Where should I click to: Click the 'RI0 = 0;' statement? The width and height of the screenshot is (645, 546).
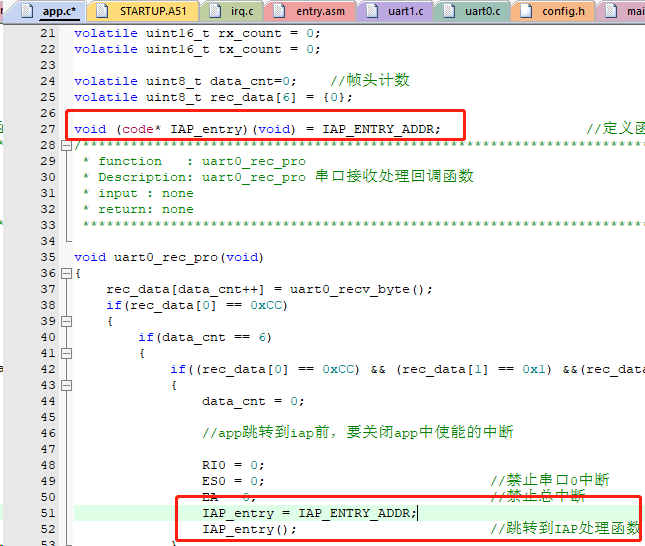pyautogui.click(x=233, y=465)
